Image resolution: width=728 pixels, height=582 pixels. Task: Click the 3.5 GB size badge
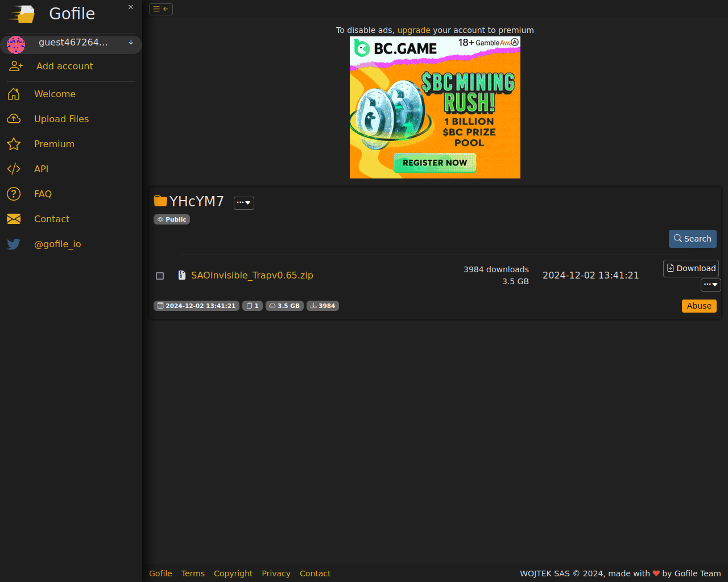pyautogui.click(x=284, y=306)
